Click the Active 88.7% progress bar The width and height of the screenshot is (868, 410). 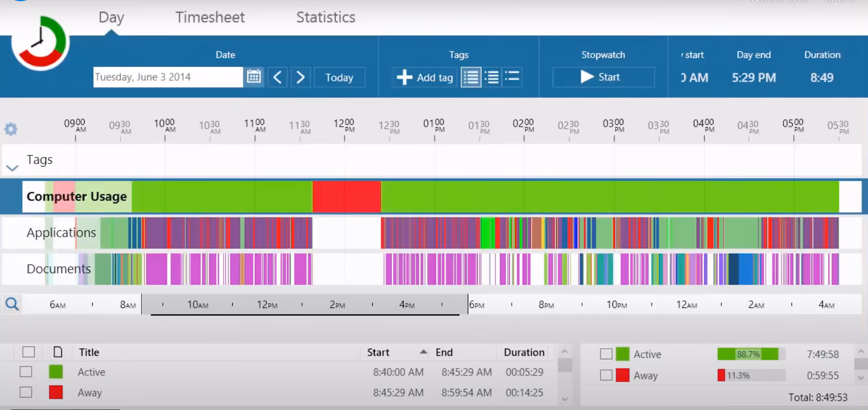[x=751, y=354]
